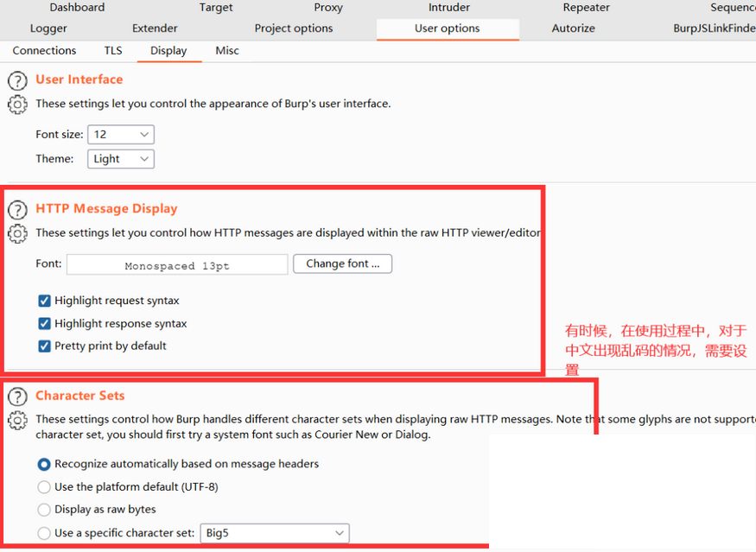This screenshot has height=552, width=756.
Task: Click the Theme label
Action: [54, 159]
